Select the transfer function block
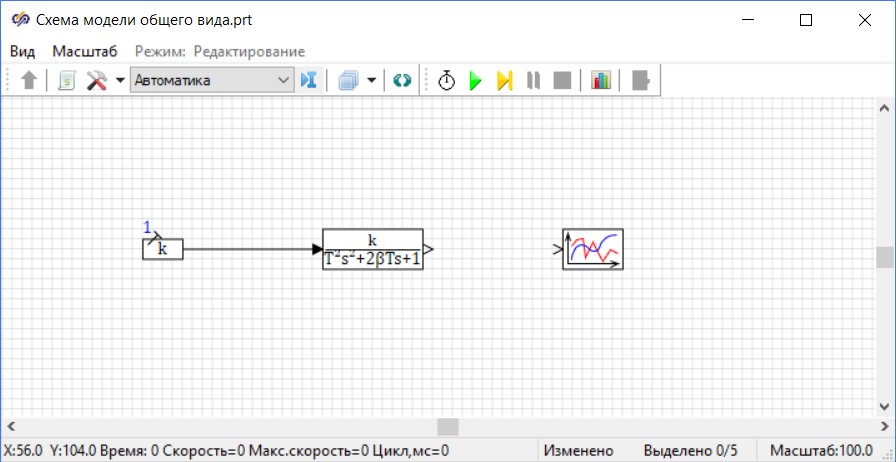This screenshot has height=462, width=896. 372,250
